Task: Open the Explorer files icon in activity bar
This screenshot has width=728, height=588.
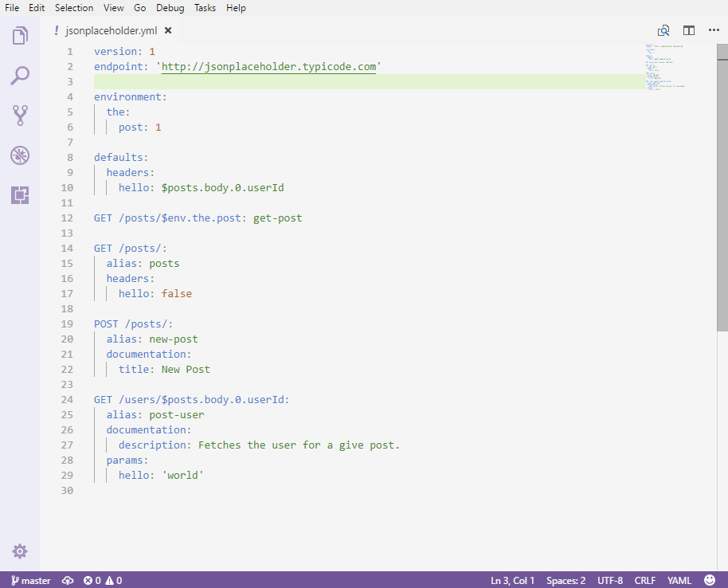Action: (20, 36)
